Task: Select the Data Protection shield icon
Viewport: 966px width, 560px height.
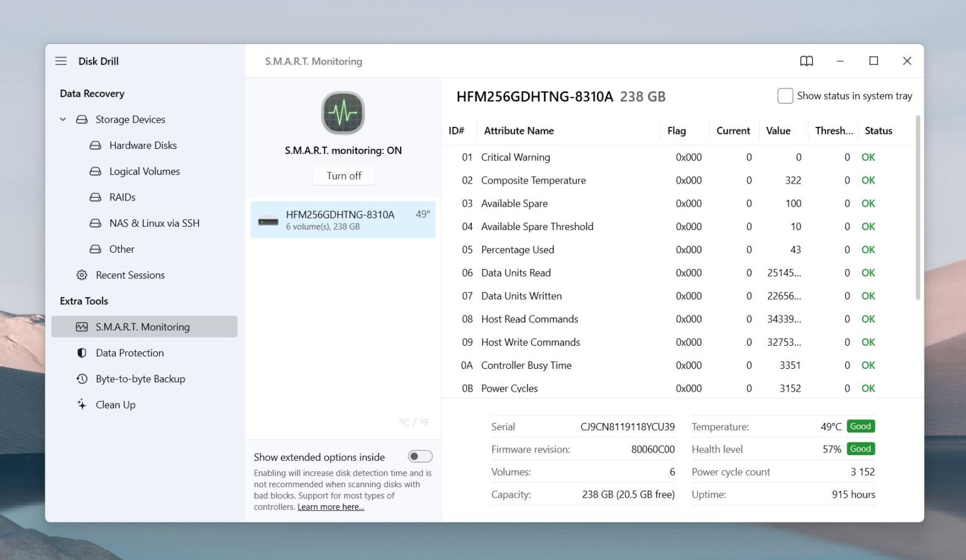Action: click(x=82, y=353)
